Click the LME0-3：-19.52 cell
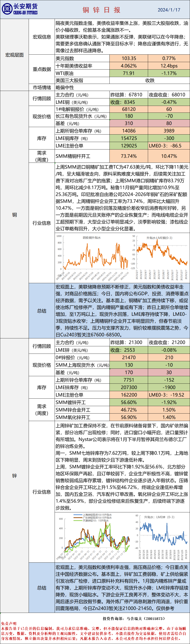 [x=169, y=395]
